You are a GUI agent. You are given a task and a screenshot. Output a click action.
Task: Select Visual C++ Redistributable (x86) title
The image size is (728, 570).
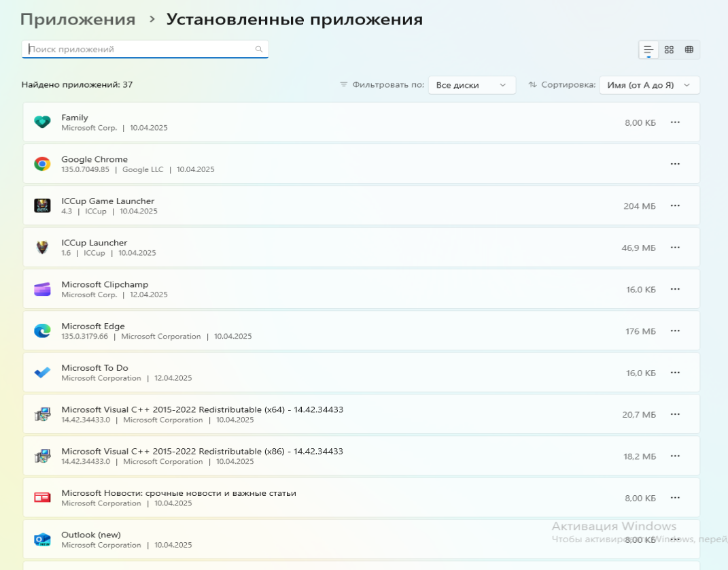(203, 452)
